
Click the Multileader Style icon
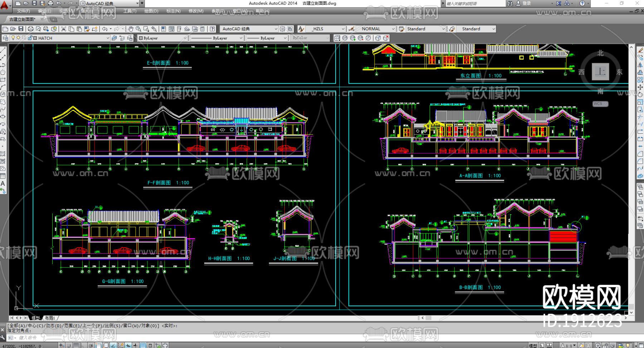pos(452,29)
